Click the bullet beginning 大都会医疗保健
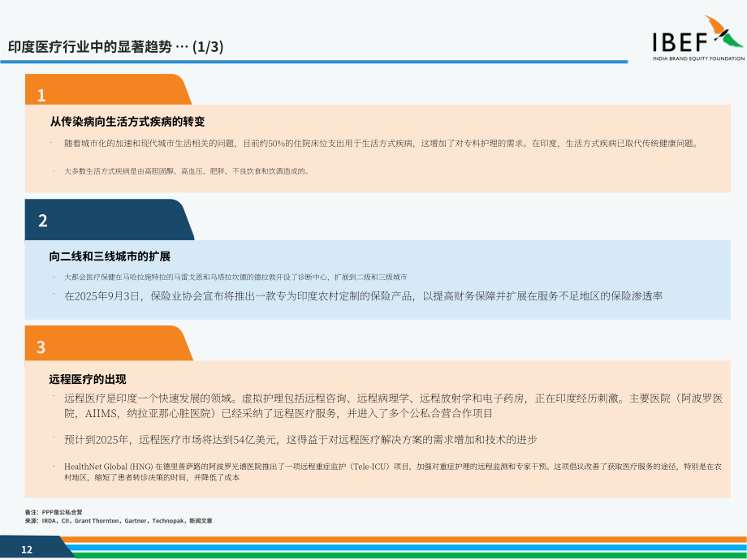The image size is (747, 560). click(235, 277)
